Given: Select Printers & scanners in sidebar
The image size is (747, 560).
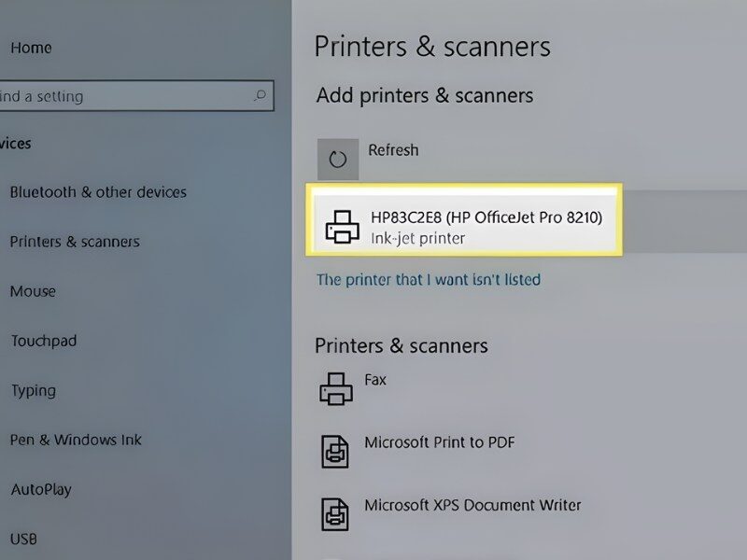Looking at the screenshot, I should [75, 242].
